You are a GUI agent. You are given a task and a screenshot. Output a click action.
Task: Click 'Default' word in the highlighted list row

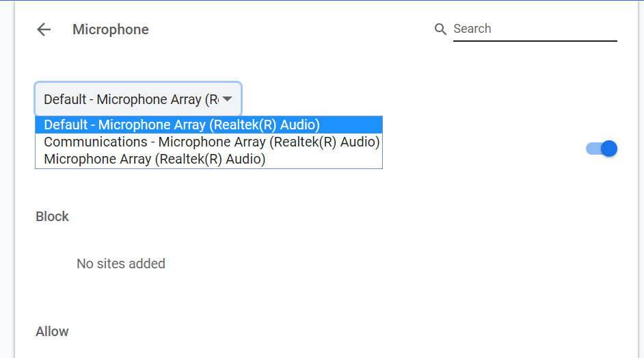coord(66,125)
